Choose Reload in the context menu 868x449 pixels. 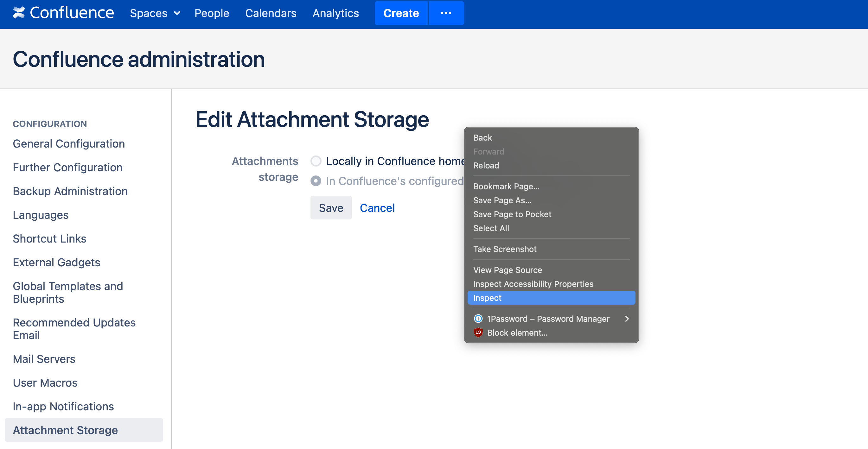pos(486,165)
